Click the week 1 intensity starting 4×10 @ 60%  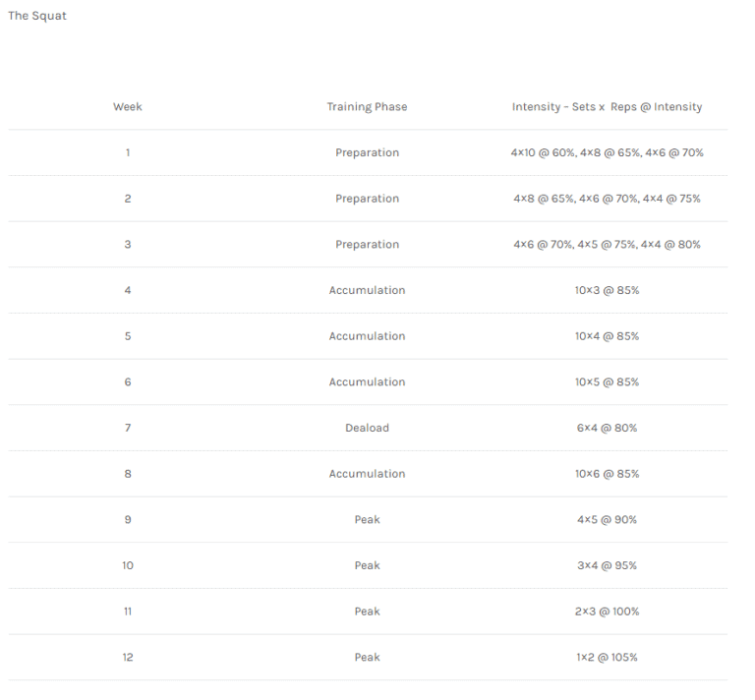(x=607, y=152)
